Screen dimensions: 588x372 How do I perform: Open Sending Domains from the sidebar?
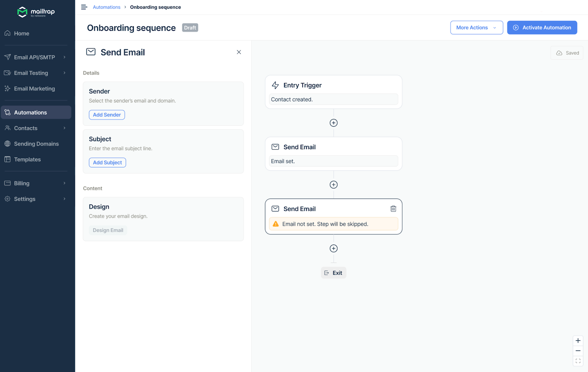tap(36, 144)
